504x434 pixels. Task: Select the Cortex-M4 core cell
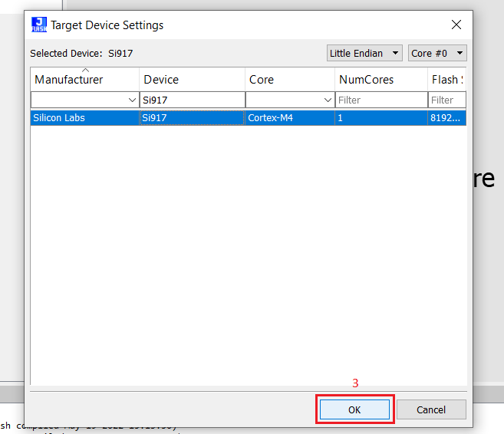[290, 118]
